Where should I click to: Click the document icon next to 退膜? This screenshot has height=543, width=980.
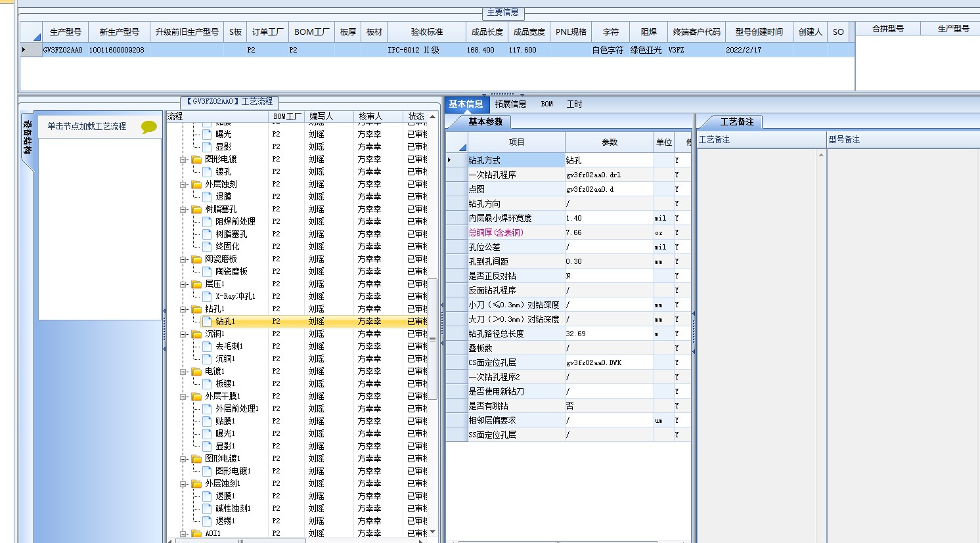coord(207,196)
